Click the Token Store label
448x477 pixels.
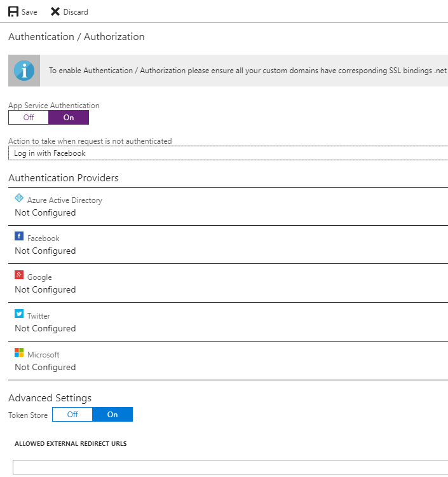[x=28, y=415]
